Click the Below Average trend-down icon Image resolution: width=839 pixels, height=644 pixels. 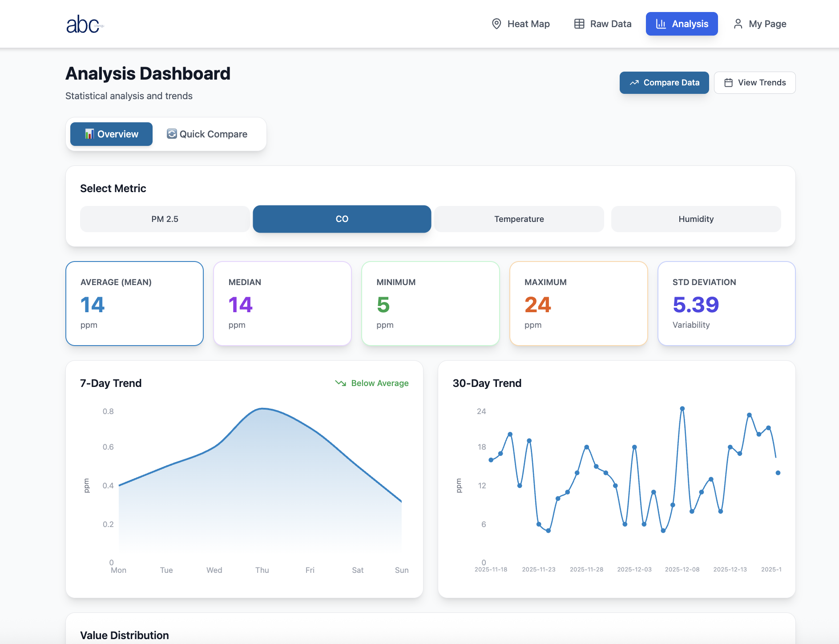(340, 383)
